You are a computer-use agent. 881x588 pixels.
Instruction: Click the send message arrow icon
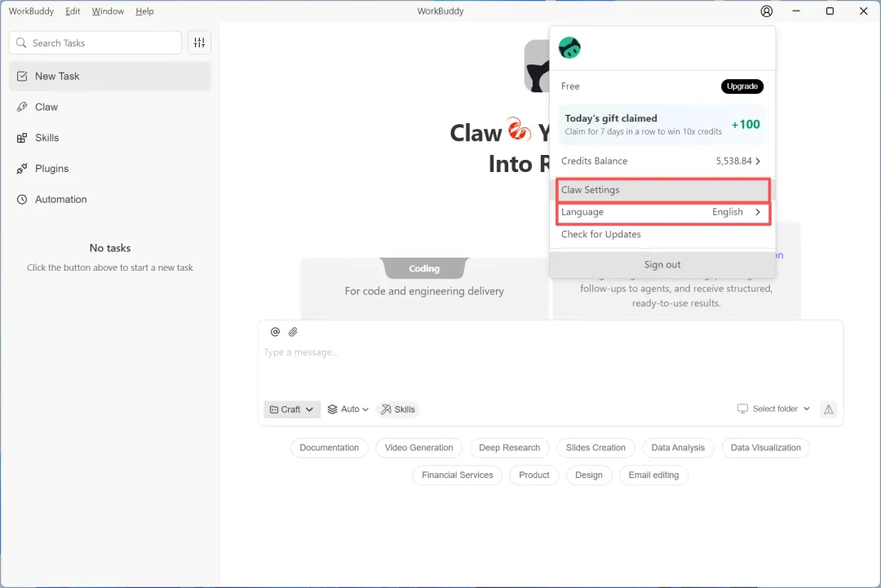(x=829, y=409)
